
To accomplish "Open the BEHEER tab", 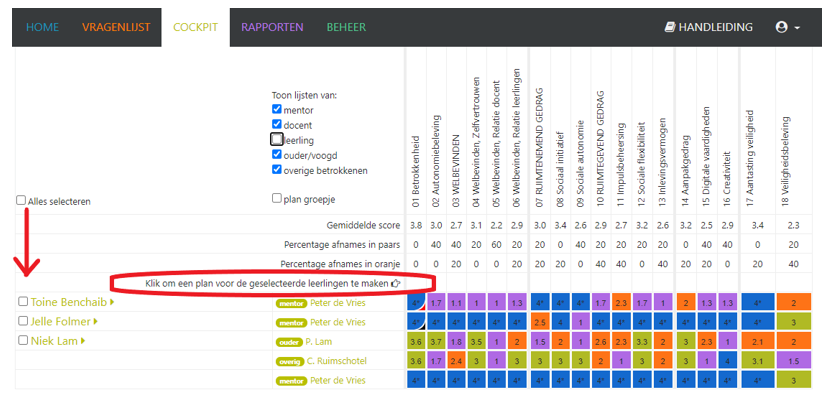I will point(346,27).
